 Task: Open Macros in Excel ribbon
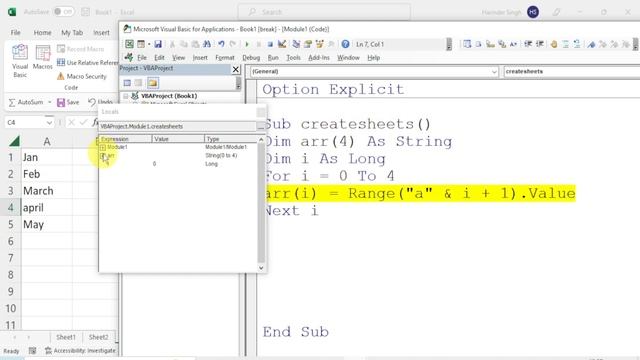[42, 58]
